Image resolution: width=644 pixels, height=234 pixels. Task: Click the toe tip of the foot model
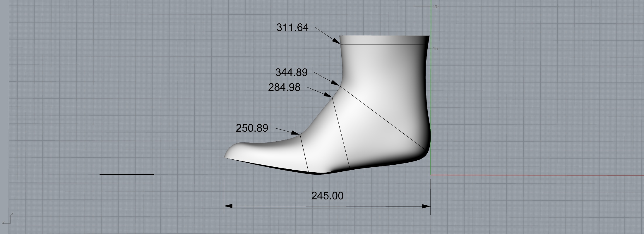(225, 157)
